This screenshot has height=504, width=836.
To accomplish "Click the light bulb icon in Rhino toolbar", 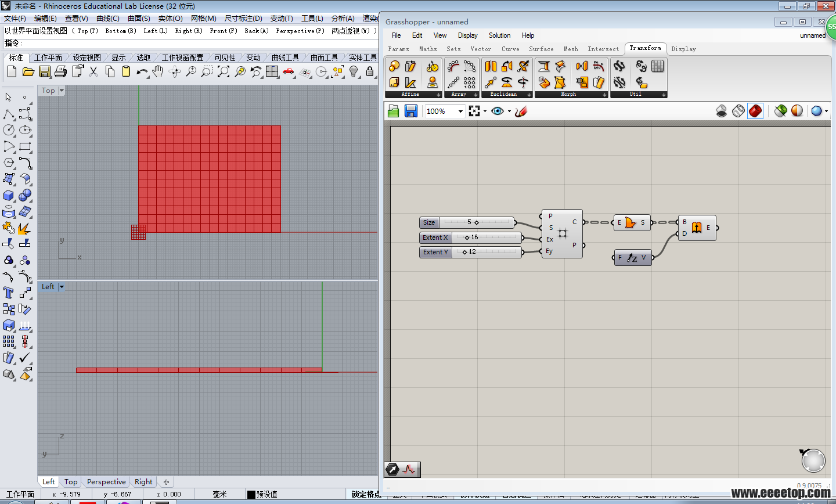I will pos(354,72).
